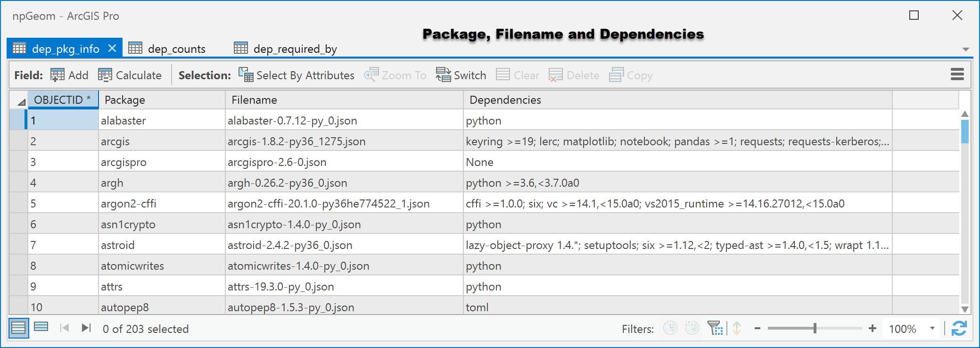Screen dimensions: 980x348
Task: Open the Calculate field tool
Action: click(130, 75)
